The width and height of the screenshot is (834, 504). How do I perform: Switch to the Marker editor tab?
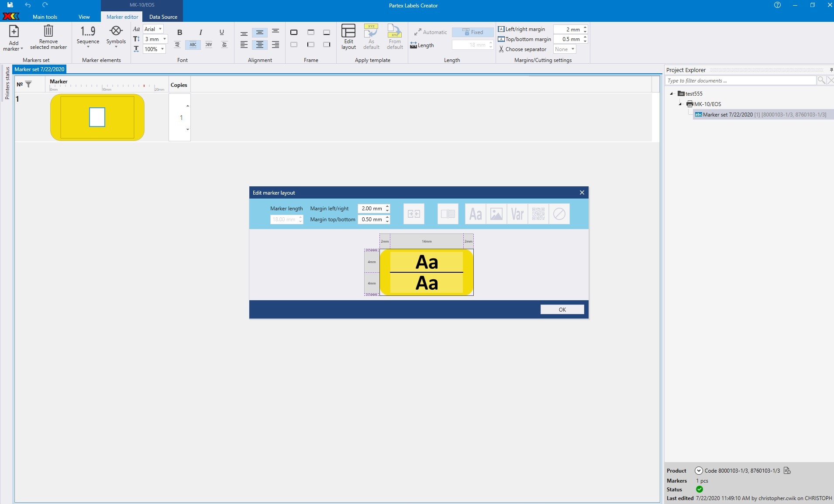(122, 17)
